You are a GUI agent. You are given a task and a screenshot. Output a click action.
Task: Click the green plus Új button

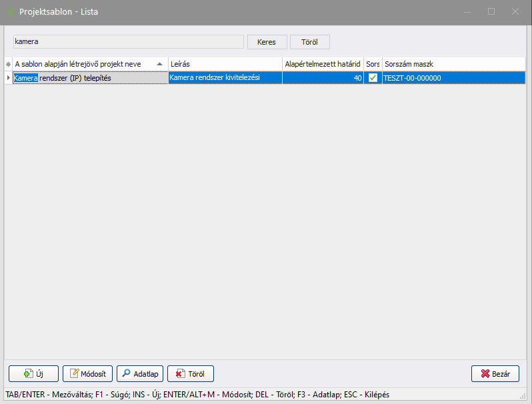pyautogui.click(x=33, y=374)
